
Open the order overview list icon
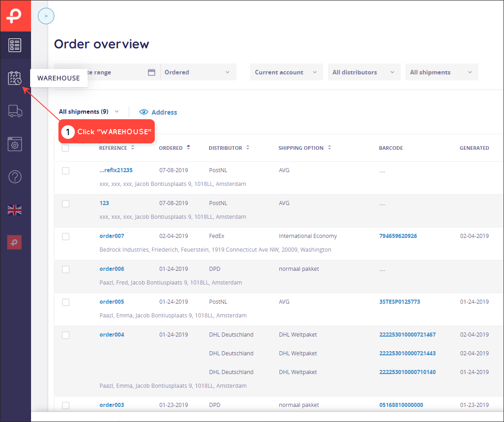[15, 45]
